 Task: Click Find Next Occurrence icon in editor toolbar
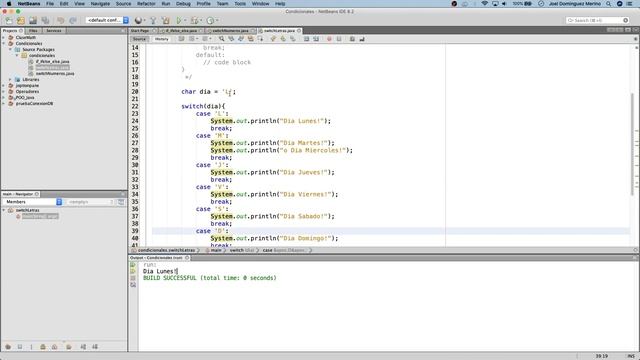tap(241, 39)
